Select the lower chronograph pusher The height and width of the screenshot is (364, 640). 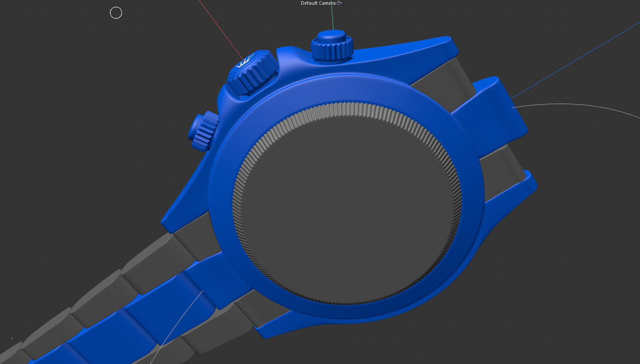pyautogui.click(x=203, y=131)
